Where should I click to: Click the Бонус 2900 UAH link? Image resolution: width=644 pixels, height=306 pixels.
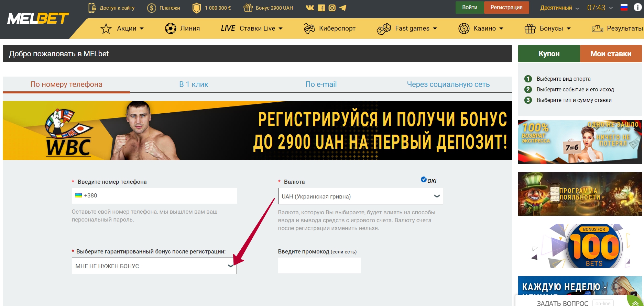[x=274, y=8]
